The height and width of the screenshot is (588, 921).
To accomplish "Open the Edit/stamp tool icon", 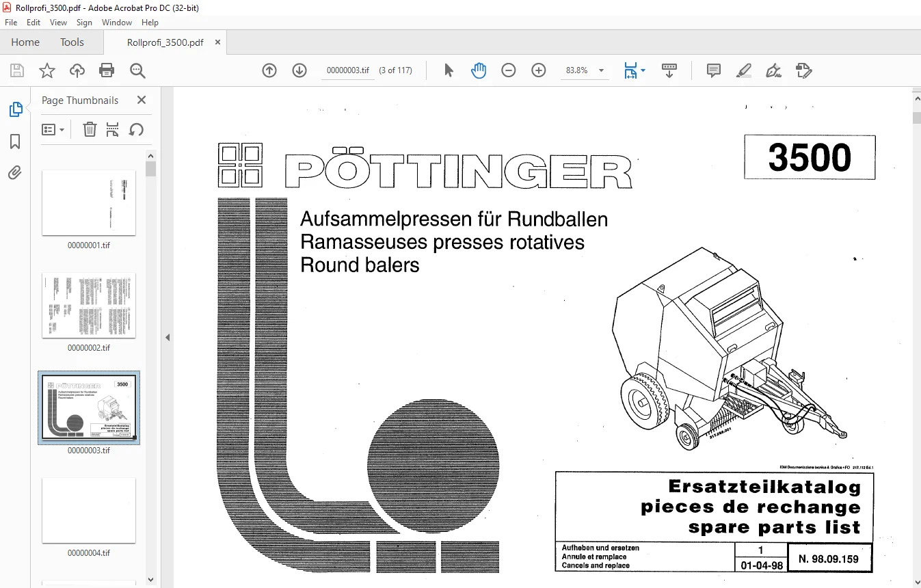I will pos(804,70).
